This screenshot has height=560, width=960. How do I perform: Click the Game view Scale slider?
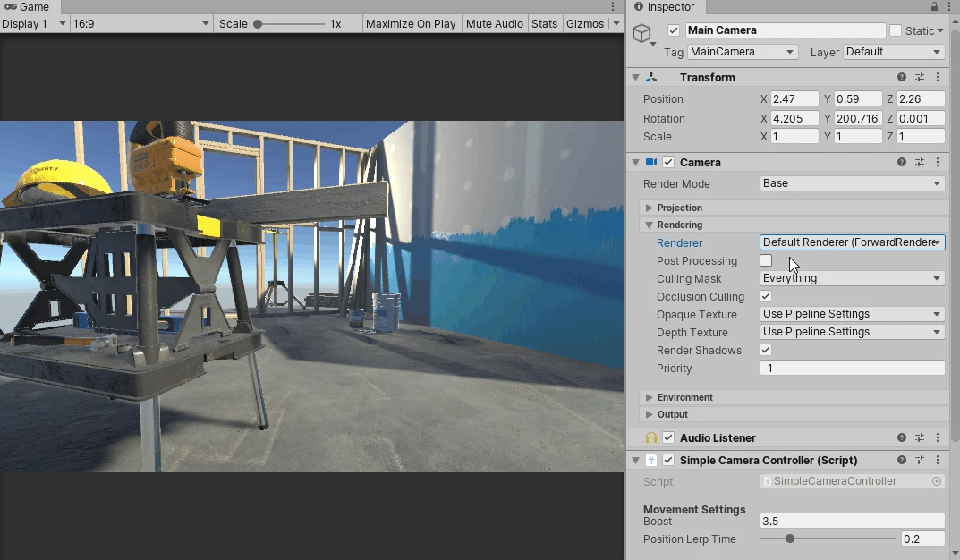289,24
